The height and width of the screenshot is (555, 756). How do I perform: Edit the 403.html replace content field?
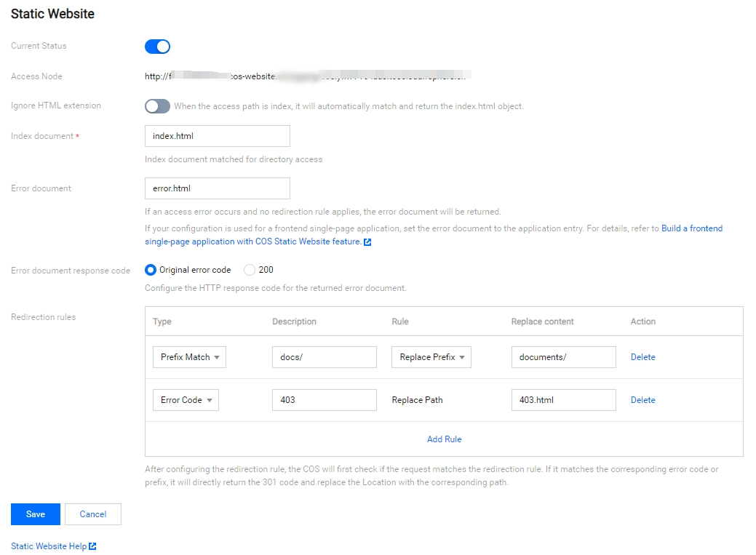[x=564, y=400]
